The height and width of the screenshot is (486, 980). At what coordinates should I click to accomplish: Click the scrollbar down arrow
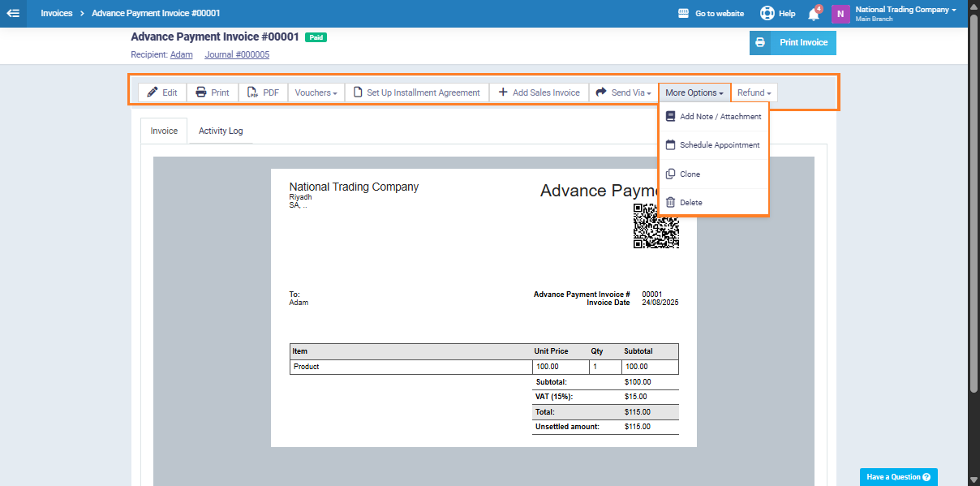(x=974, y=479)
